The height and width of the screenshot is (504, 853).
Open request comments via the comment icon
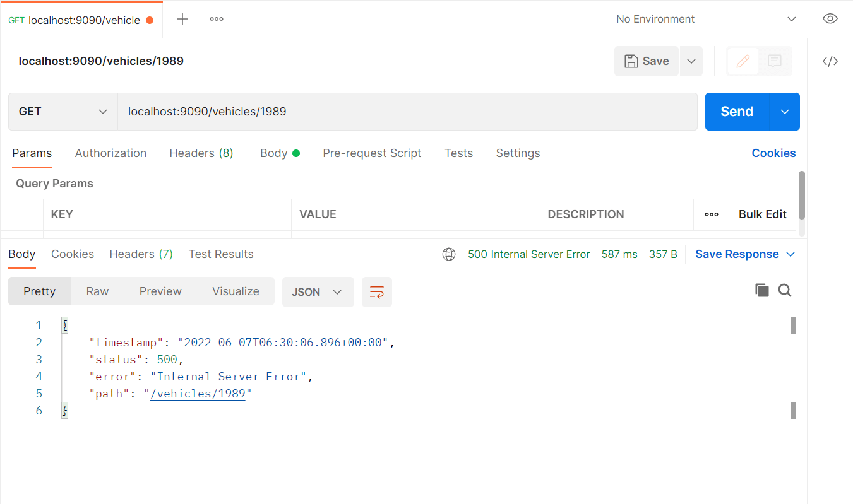tap(774, 61)
